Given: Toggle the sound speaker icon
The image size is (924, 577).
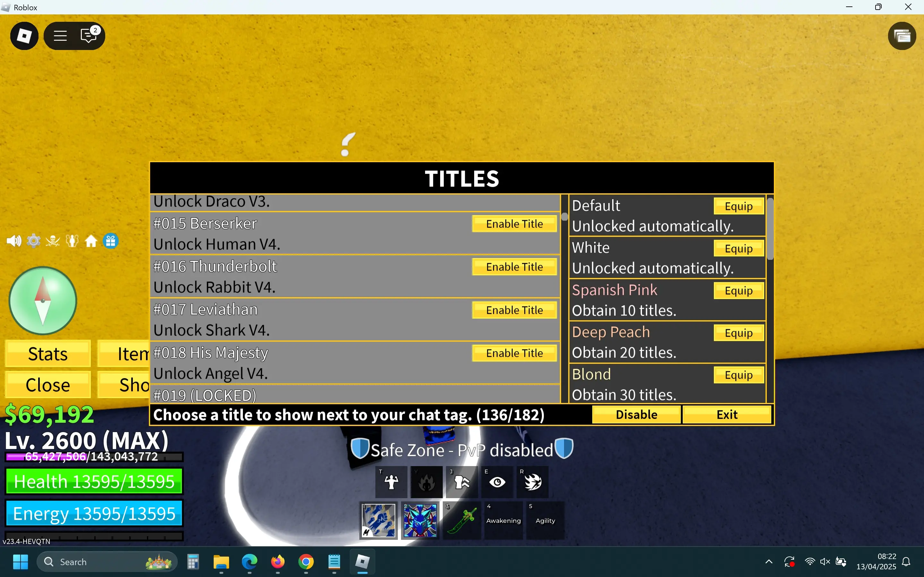Looking at the screenshot, I should click(x=14, y=241).
